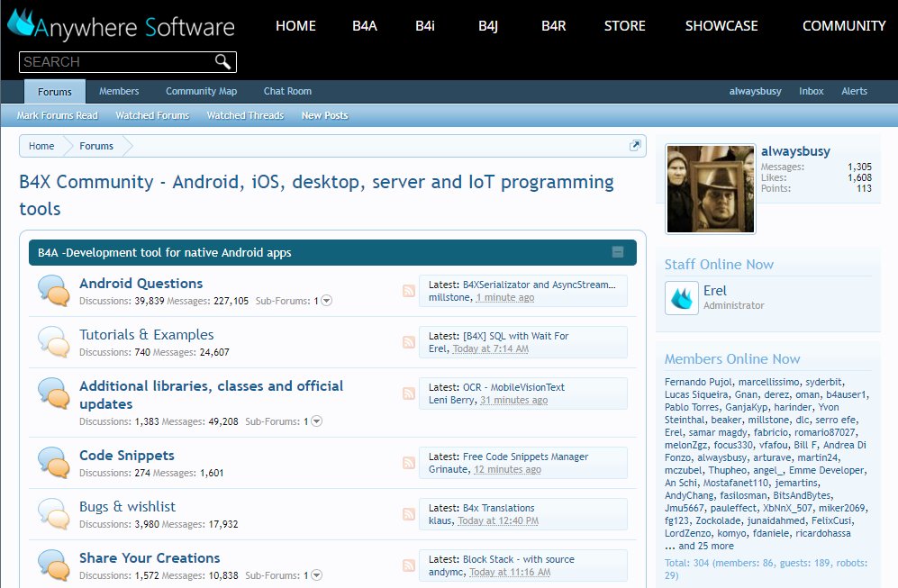Click the Forums breadcrumb
The height and width of the screenshot is (588, 898).
(96, 146)
